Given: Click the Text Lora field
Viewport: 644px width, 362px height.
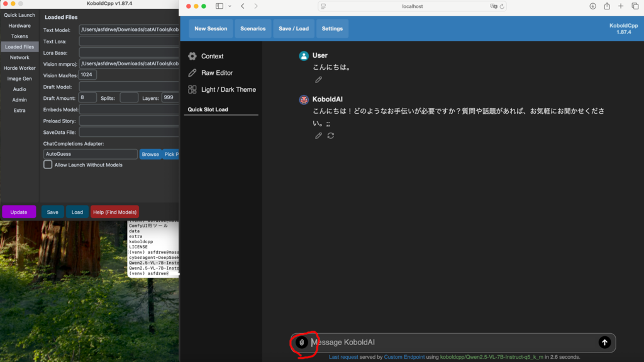Looking at the screenshot, I should tap(129, 41).
